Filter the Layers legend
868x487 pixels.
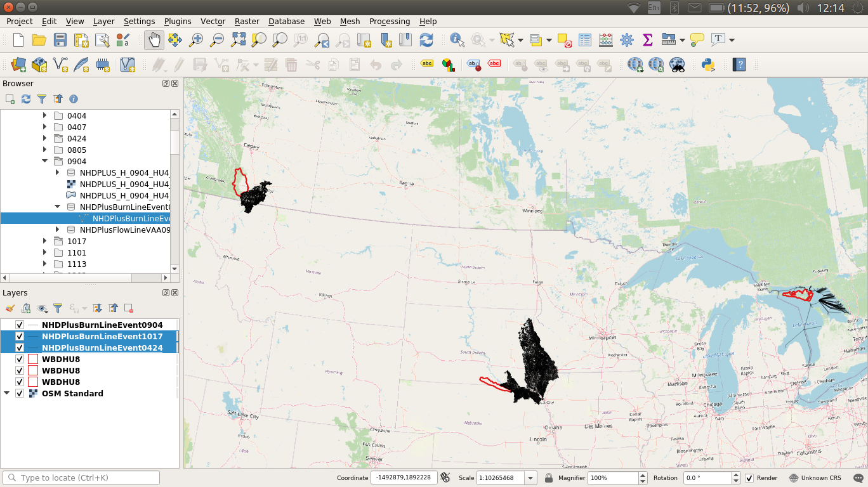click(58, 308)
